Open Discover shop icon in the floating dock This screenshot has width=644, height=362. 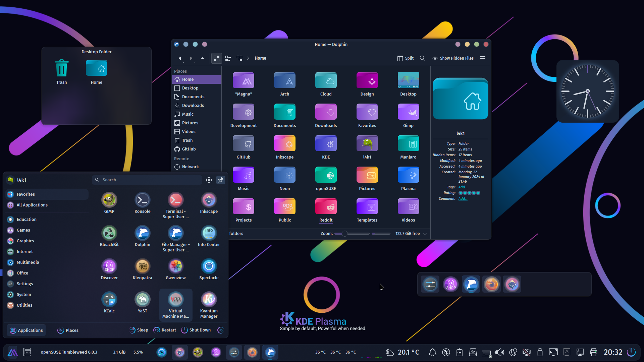click(x=450, y=284)
